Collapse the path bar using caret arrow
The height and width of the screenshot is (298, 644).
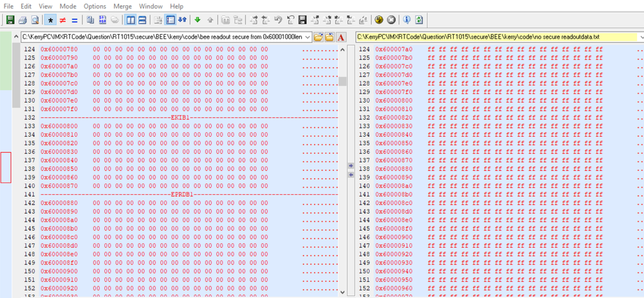[x=16, y=37]
